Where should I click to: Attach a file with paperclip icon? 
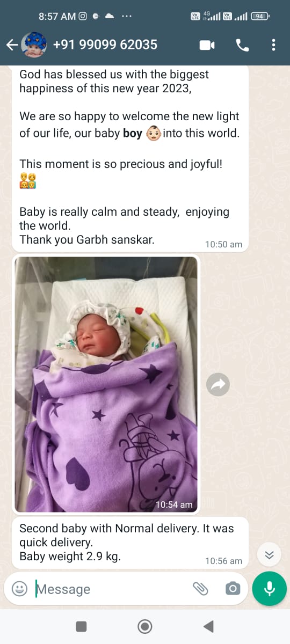coord(200,589)
